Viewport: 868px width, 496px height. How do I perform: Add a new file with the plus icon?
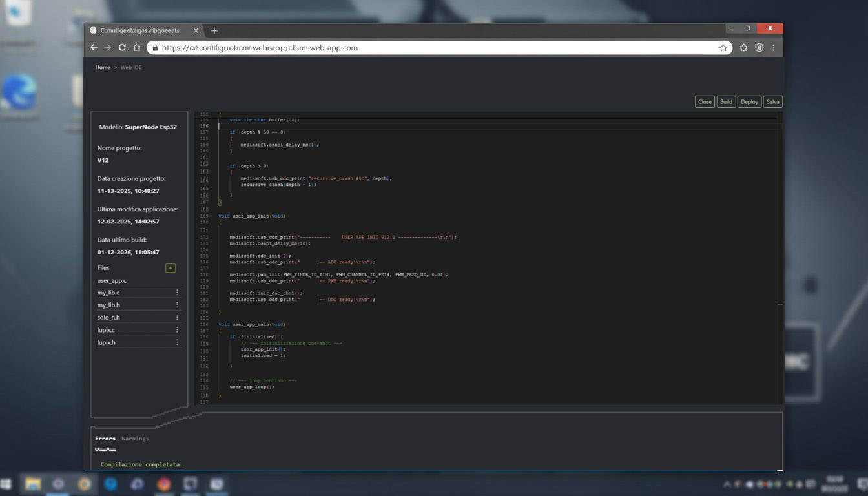pyautogui.click(x=170, y=268)
